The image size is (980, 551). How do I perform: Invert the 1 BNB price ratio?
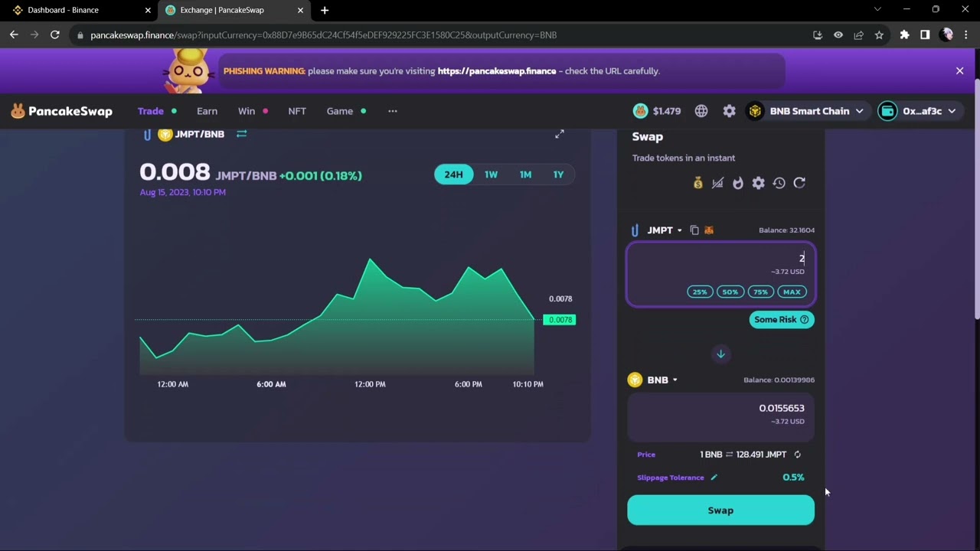click(x=797, y=455)
